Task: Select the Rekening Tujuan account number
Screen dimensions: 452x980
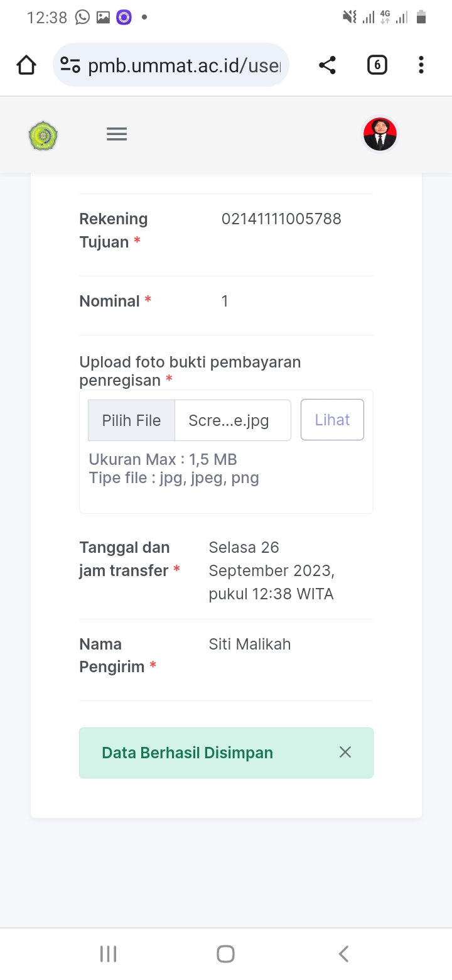Action: 281,219
